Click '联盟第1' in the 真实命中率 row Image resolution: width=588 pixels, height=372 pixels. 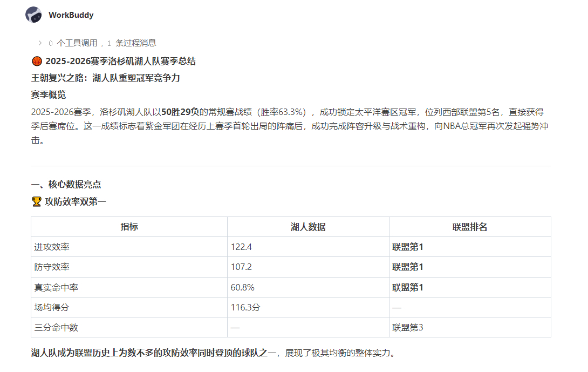click(408, 287)
